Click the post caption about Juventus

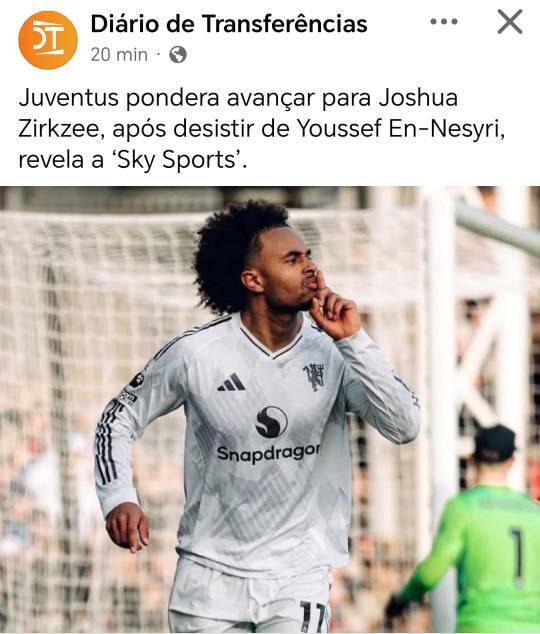coord(262,129)
